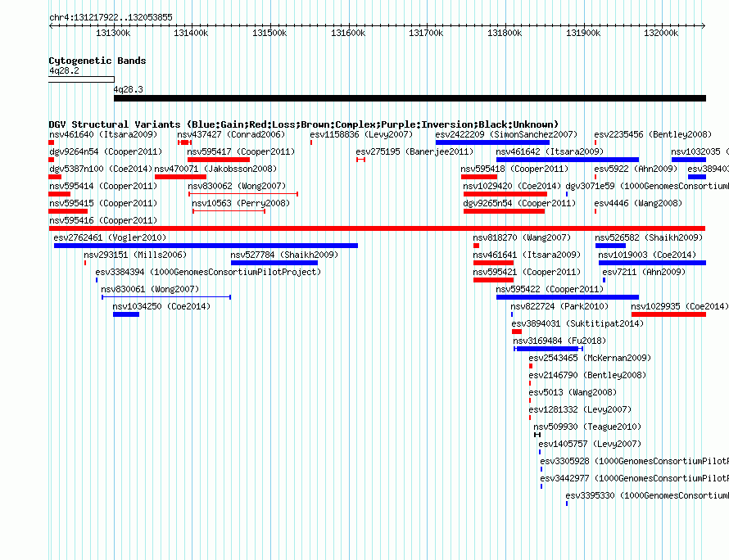Open the dgv5387n100 (Coe2014) label
The width and height of the screenshot is (729, 560).
(101, 169)
